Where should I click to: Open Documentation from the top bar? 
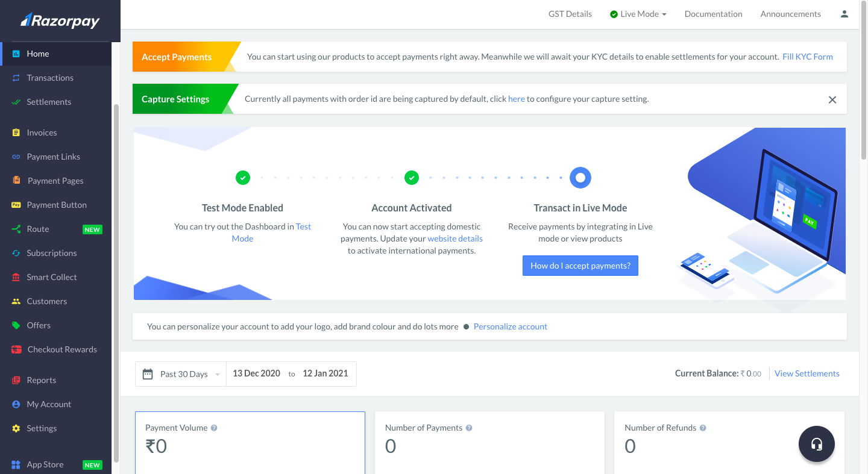click(713, 13)
